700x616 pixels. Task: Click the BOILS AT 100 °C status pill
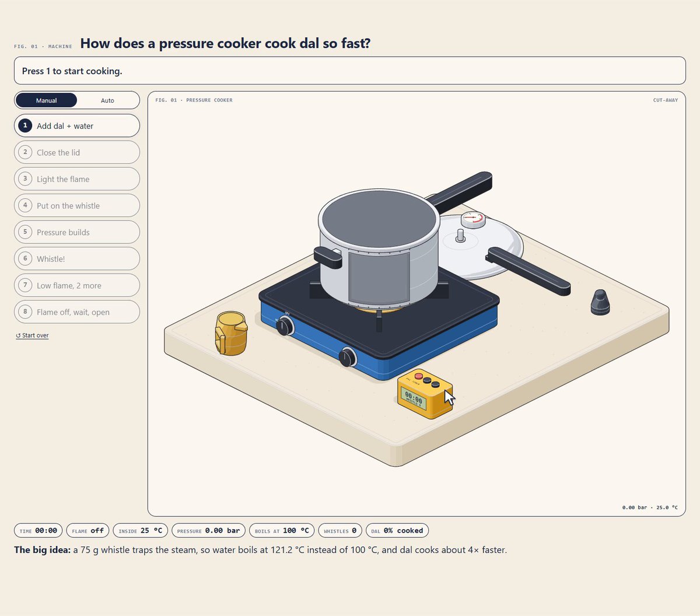point(282,531)
